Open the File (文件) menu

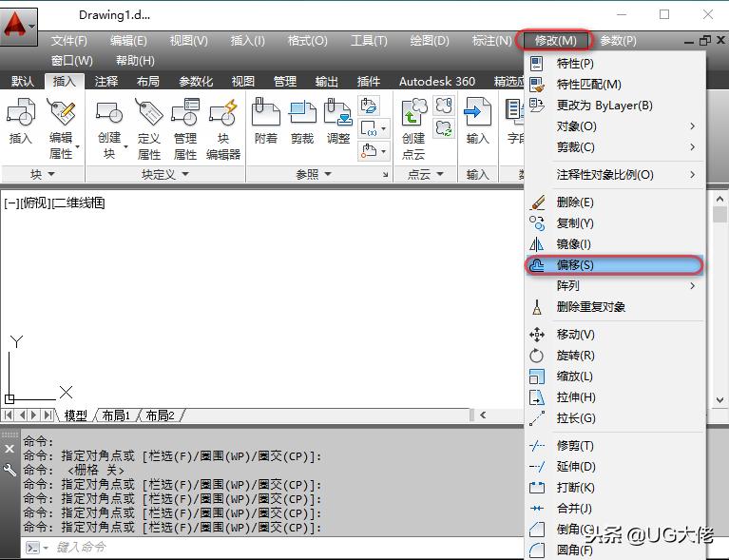pyautogui.click(x=68, y=41)
